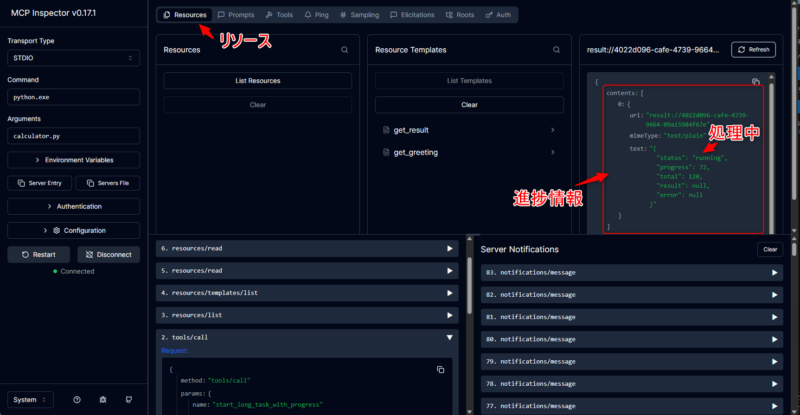Collapse the 2. tools/call history entry
The width and height of the screenshot is (800, 415).
tap(449, 338)
